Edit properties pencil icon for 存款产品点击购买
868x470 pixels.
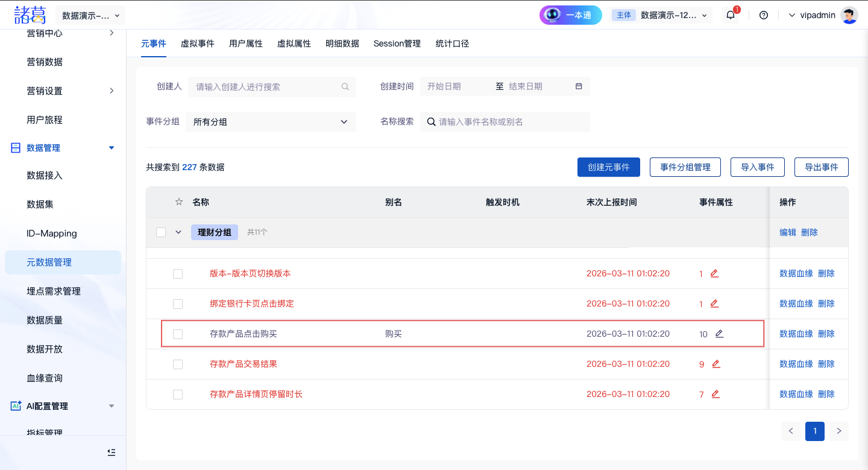pyautogui.click(x=719, y=334)
